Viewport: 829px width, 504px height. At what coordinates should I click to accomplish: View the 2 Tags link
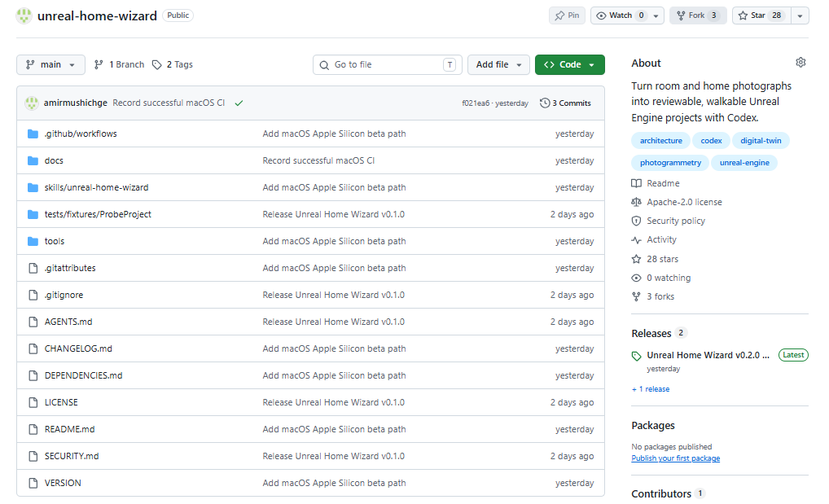coord(173,64)
